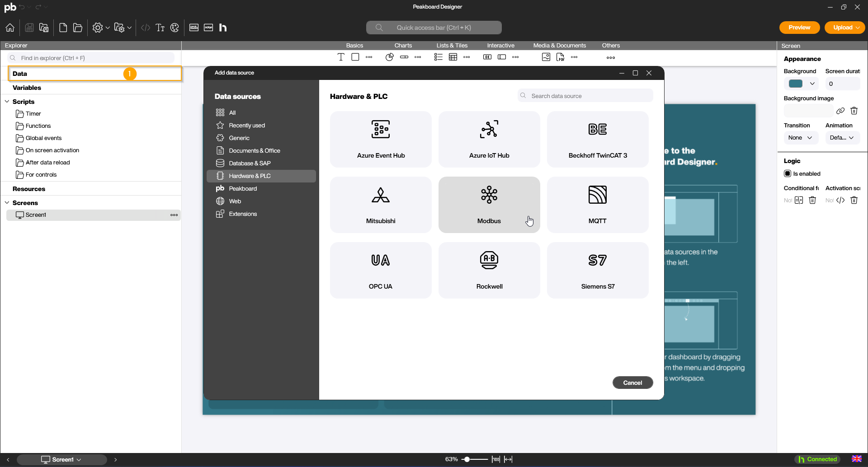Select the Table grid control icon
Screen dimensions: 868x467
click(x=453, y=57)
